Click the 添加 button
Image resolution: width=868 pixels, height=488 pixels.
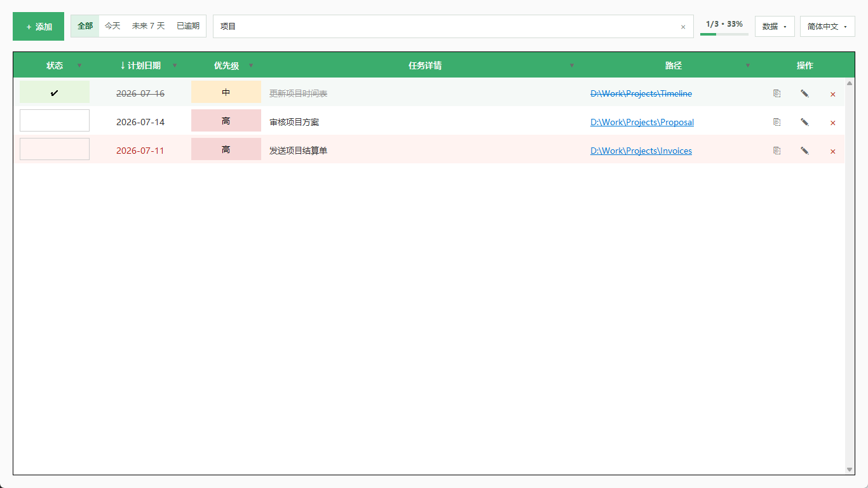point(38,27)
